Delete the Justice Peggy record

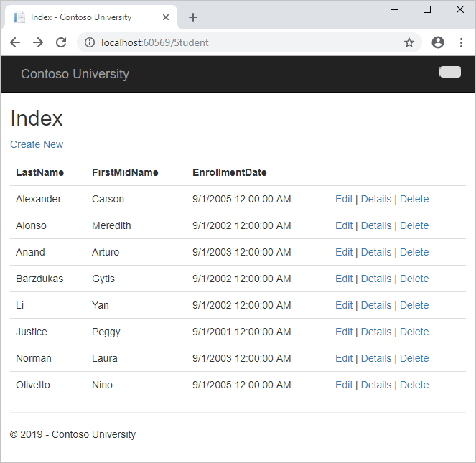coord(414,332)
